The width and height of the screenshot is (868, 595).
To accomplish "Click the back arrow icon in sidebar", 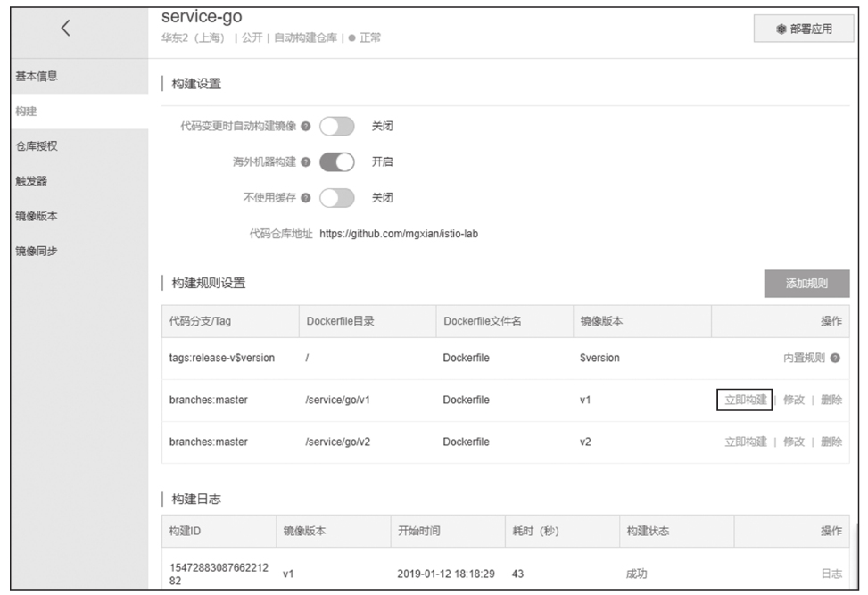I will [x=65, y=28].
